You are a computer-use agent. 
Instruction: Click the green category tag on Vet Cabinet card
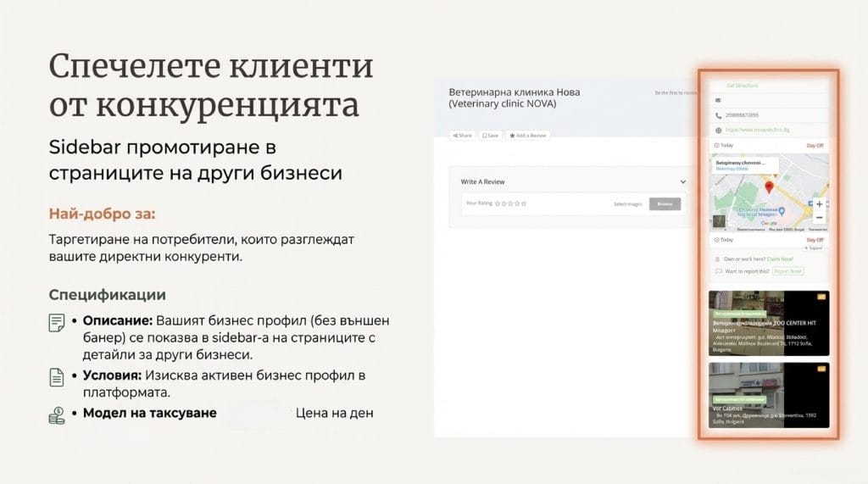coord(738,399)
